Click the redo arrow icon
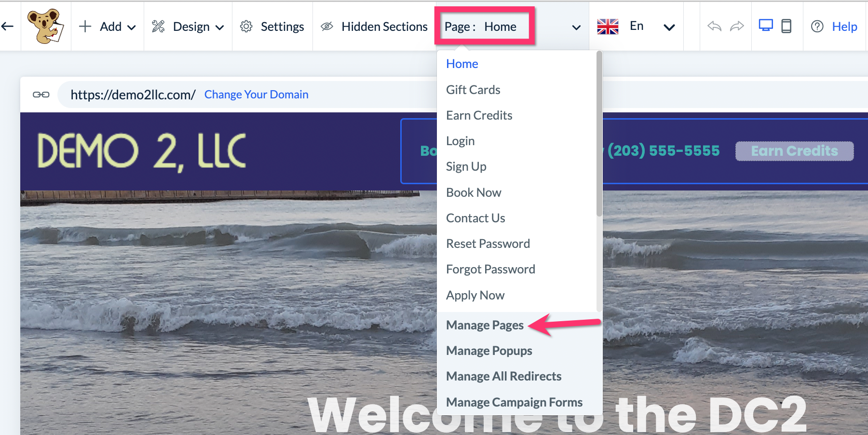 click(737, 26)
